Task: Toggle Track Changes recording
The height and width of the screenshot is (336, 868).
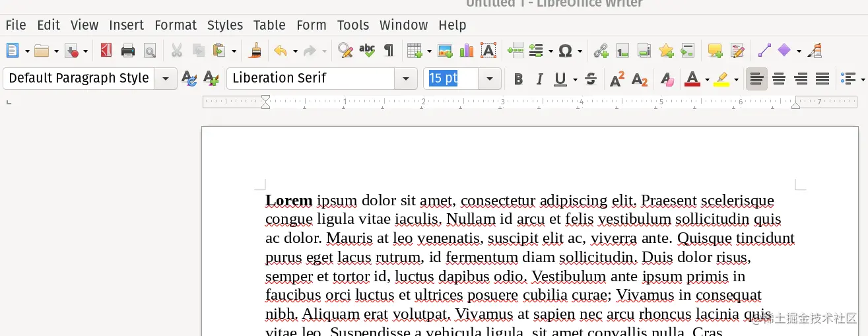Action: click(737, 50)
